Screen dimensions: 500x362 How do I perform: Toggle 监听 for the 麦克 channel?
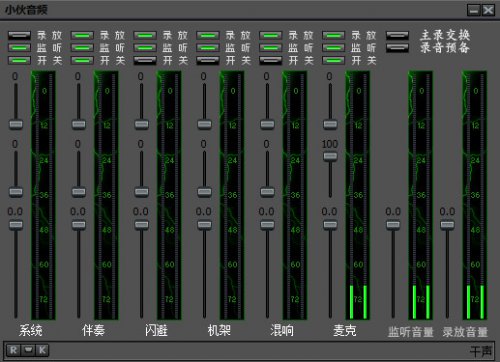click(333, 48)
